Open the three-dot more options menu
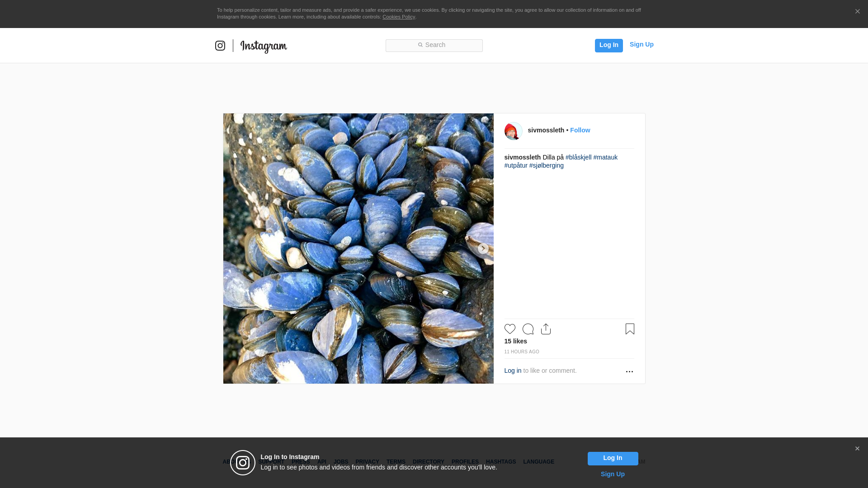 click(x=629, y=371)
